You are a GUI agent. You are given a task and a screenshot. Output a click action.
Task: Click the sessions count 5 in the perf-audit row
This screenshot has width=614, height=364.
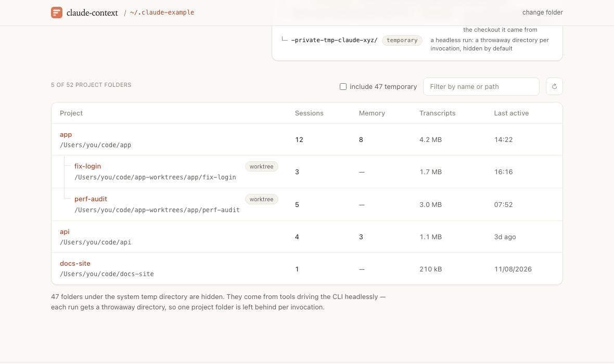pos(297,205)
